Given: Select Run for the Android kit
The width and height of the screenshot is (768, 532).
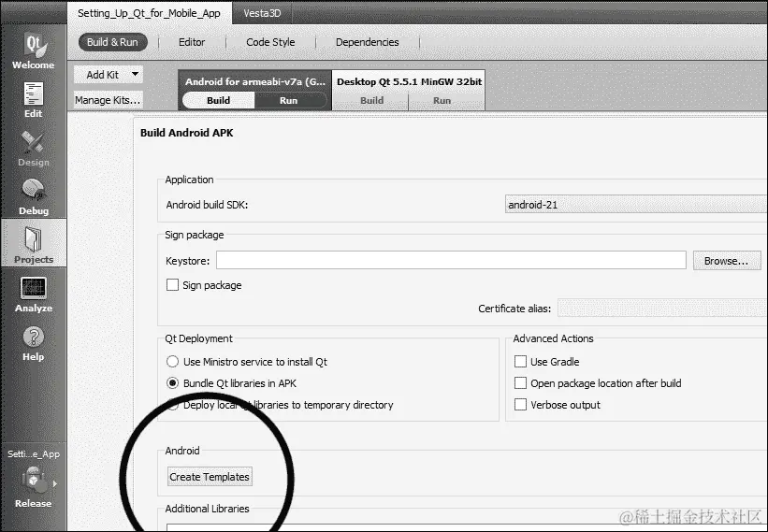Looking at the screenshot, I should tap(288, 100).
